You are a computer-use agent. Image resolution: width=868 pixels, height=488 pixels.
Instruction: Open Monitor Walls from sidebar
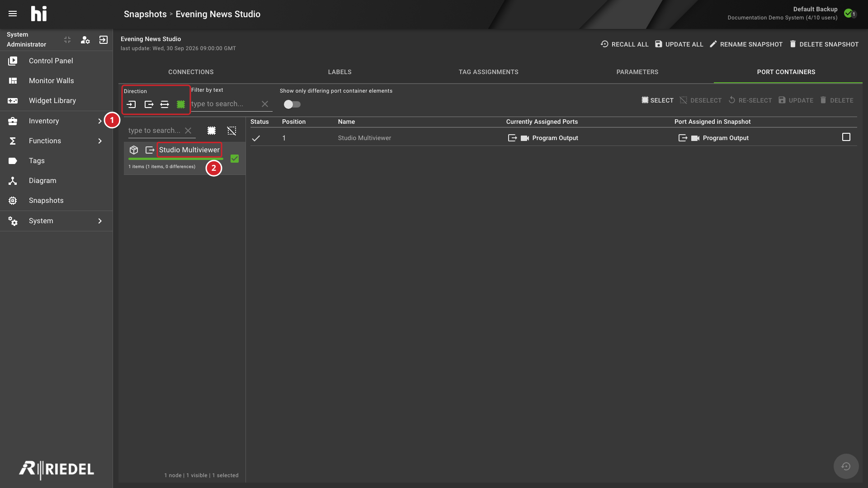click(x=56, y=81)
